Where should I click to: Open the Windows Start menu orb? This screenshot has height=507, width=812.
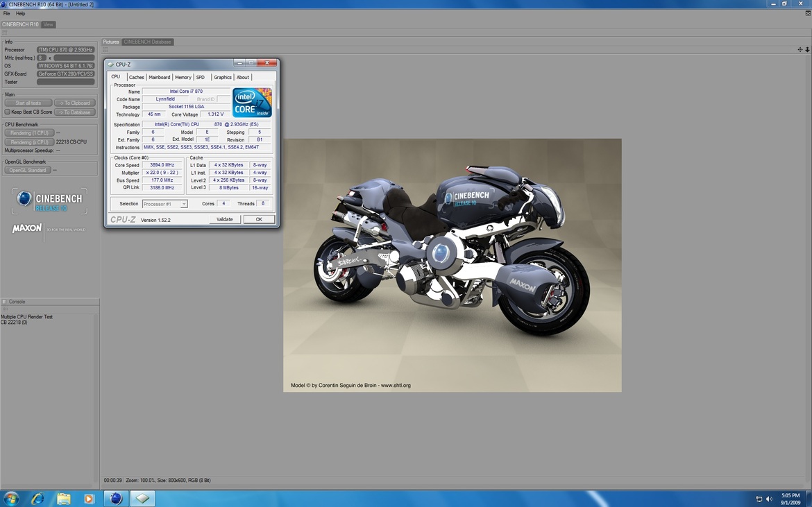click(10, 498)
